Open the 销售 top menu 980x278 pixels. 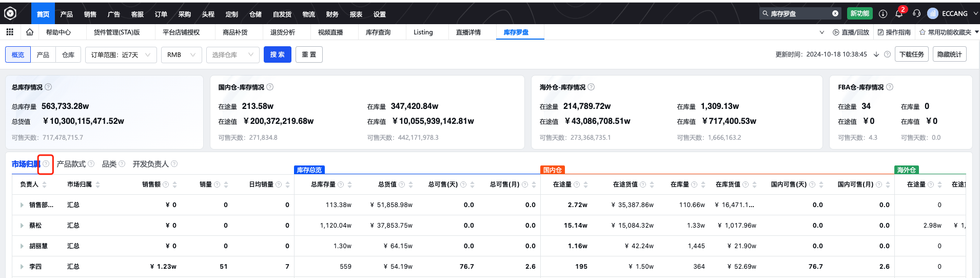pyautogui.click(x=90, y=14)
